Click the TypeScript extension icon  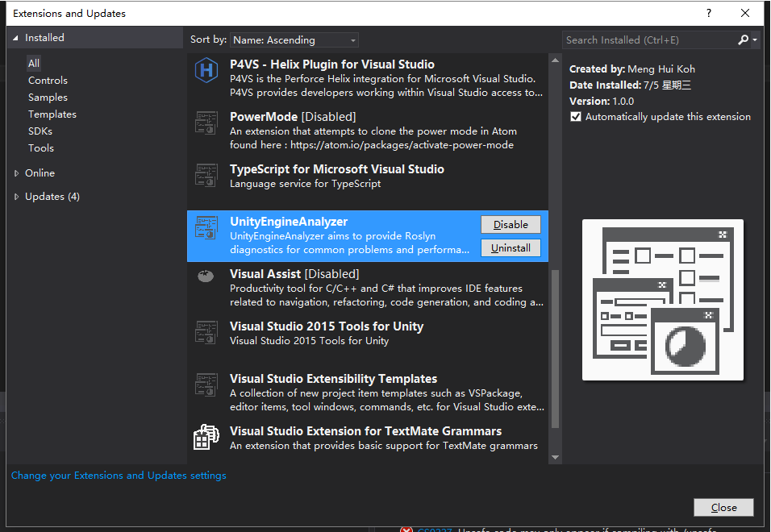(x=206, y=176)
